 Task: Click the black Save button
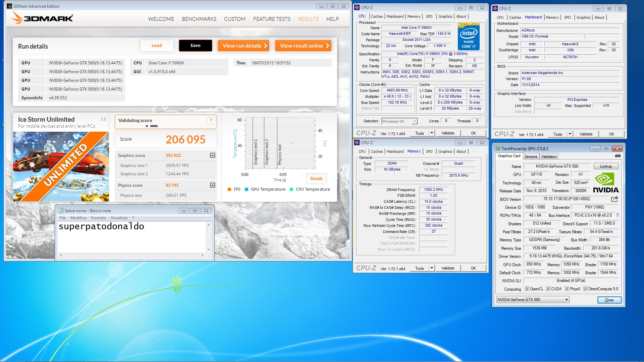[196, 46]
